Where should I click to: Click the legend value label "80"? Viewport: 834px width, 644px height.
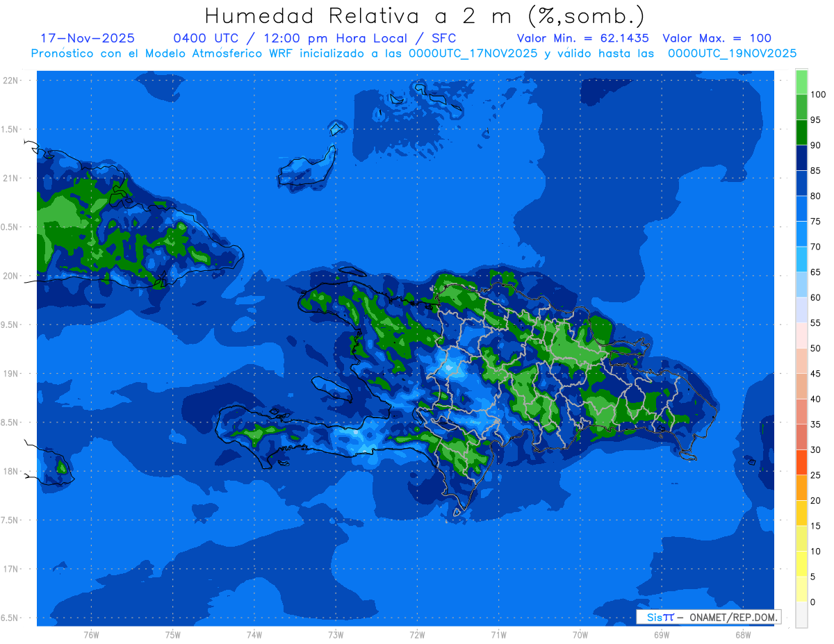815,196
